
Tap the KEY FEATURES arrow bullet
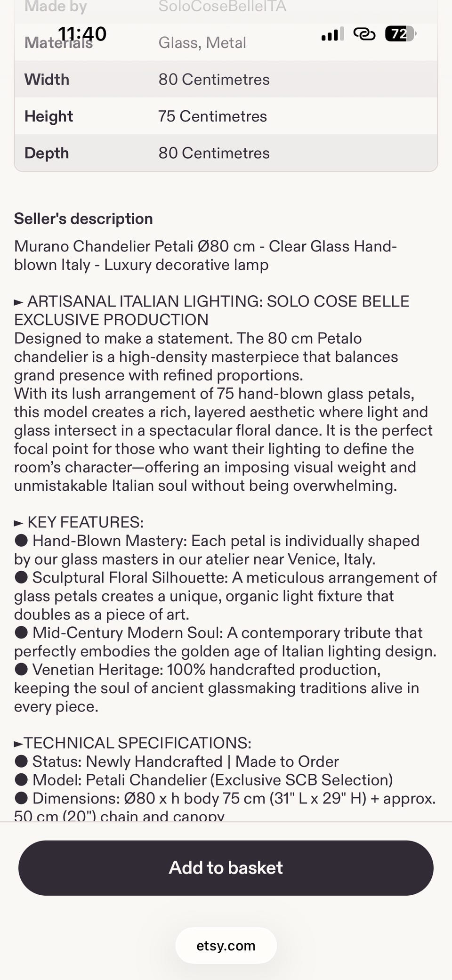click(19, 523)
